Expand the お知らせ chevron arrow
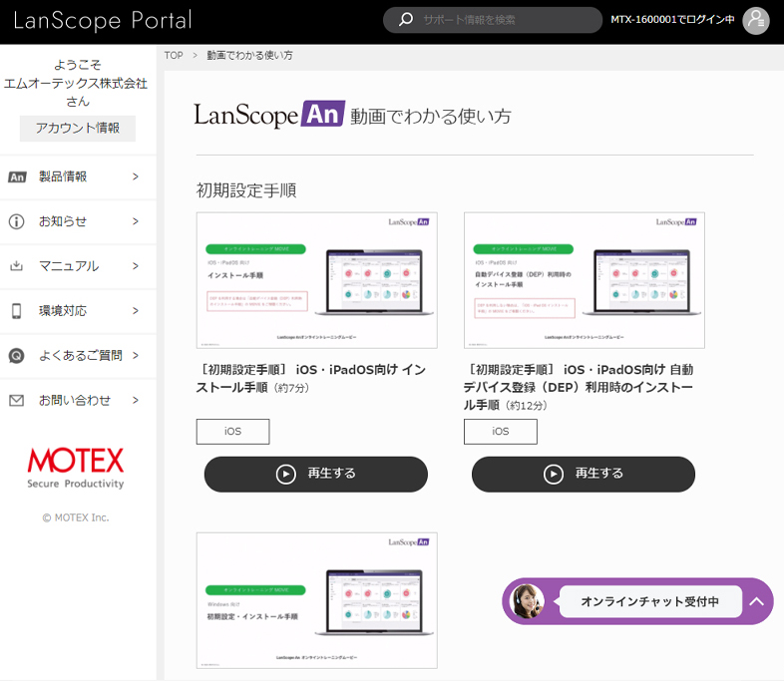The image size is (784, 681). 136,221
